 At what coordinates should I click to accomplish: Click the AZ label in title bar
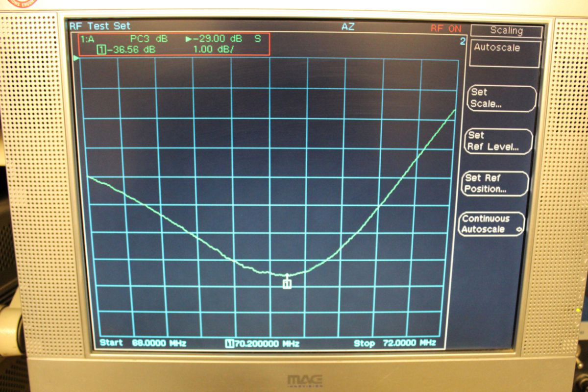[x=347, y=26]
